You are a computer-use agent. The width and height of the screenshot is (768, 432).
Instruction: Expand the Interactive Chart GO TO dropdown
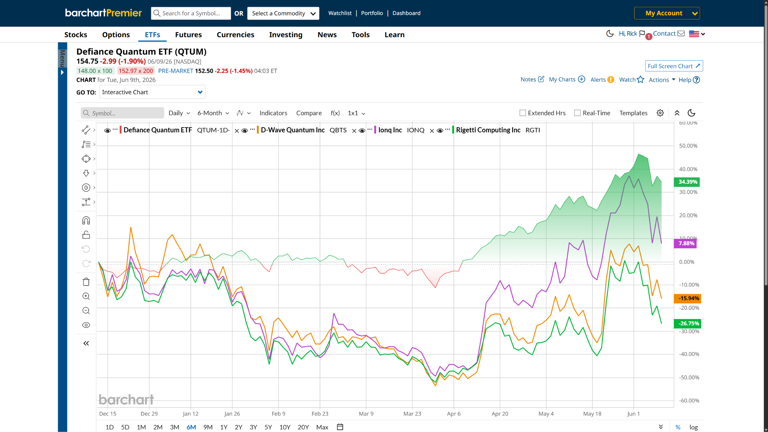point(152,92)
